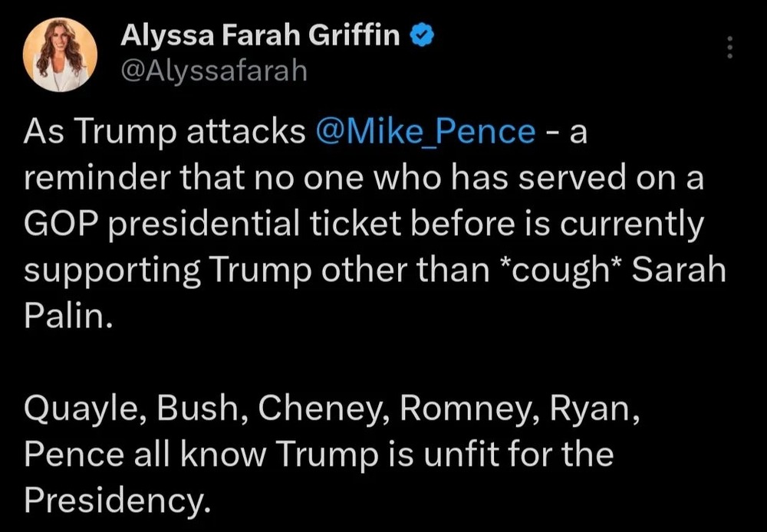Click the Alyssa Farah Griffin display name

(260, 36)
